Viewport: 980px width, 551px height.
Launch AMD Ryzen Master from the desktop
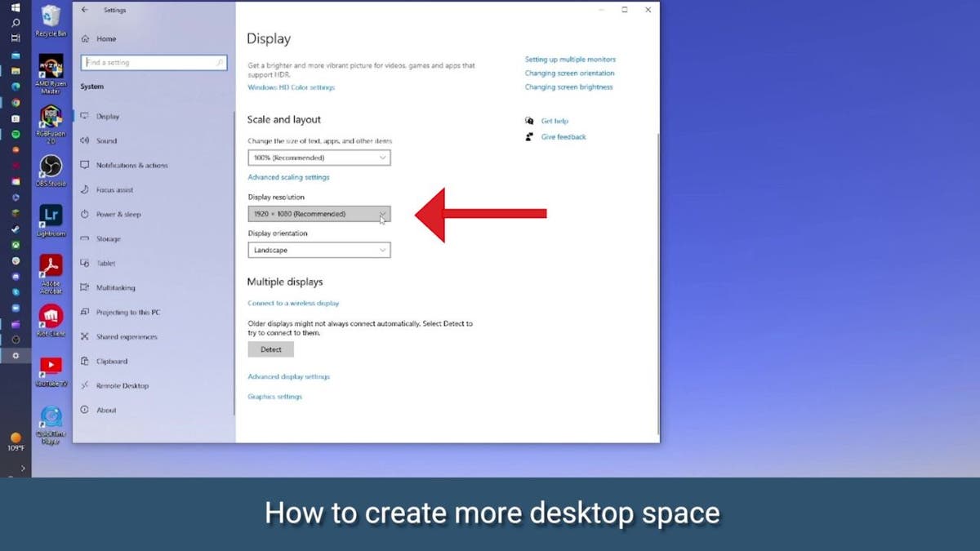(x=51, y=73)
